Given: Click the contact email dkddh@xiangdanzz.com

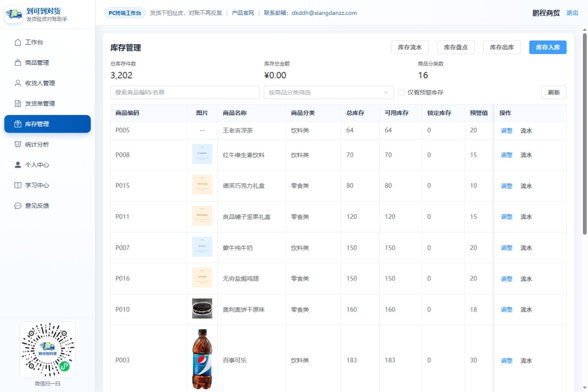Looking at the screenshot, I should click(x=324, y=13).
